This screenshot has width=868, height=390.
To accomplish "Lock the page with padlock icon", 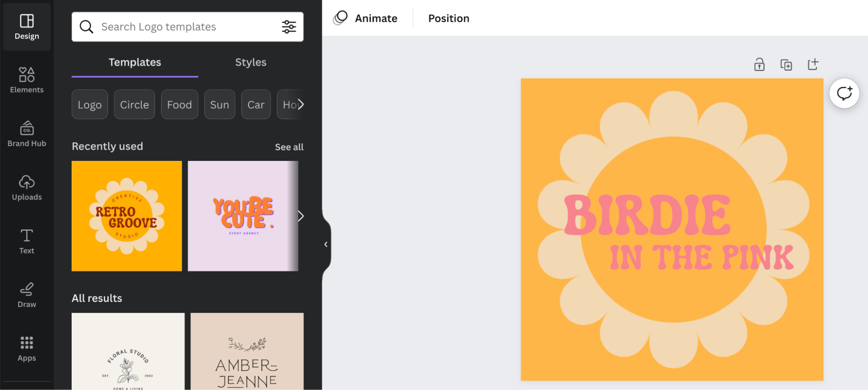I will point(759,65).
